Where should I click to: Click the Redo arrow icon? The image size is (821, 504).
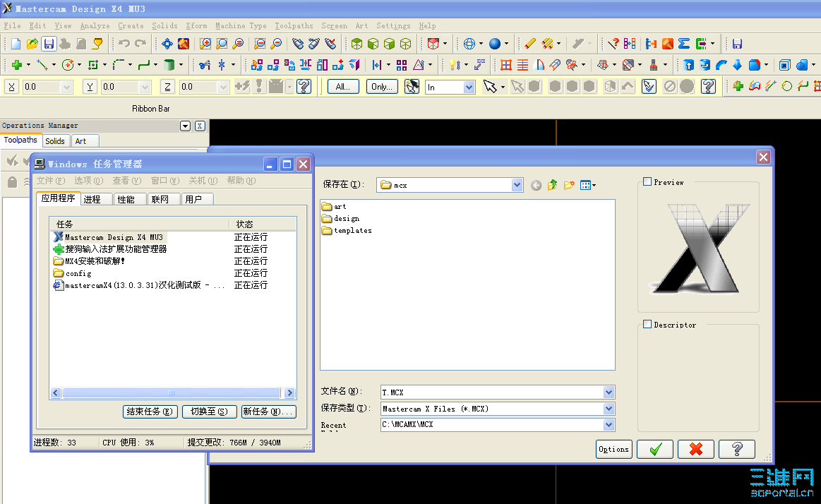coord(140,44)
